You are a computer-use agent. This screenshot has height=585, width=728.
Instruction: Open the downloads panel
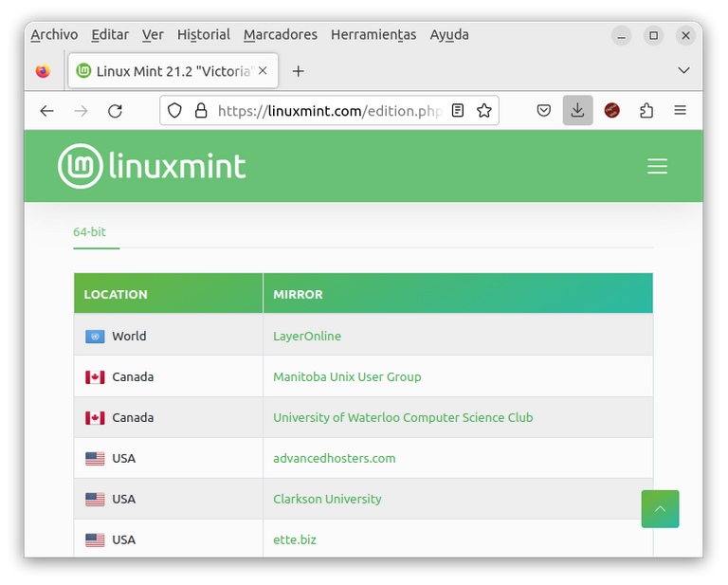(x=577, y=111)
